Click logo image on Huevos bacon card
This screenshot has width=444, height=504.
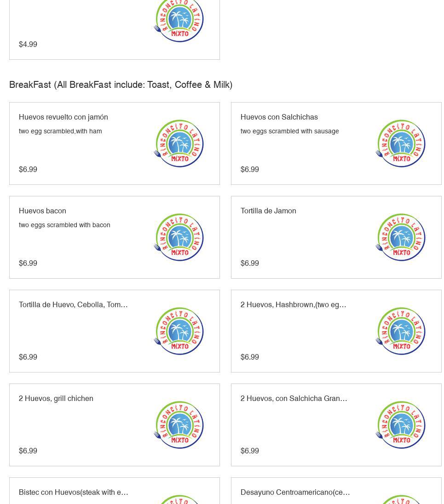pos(179,237)
